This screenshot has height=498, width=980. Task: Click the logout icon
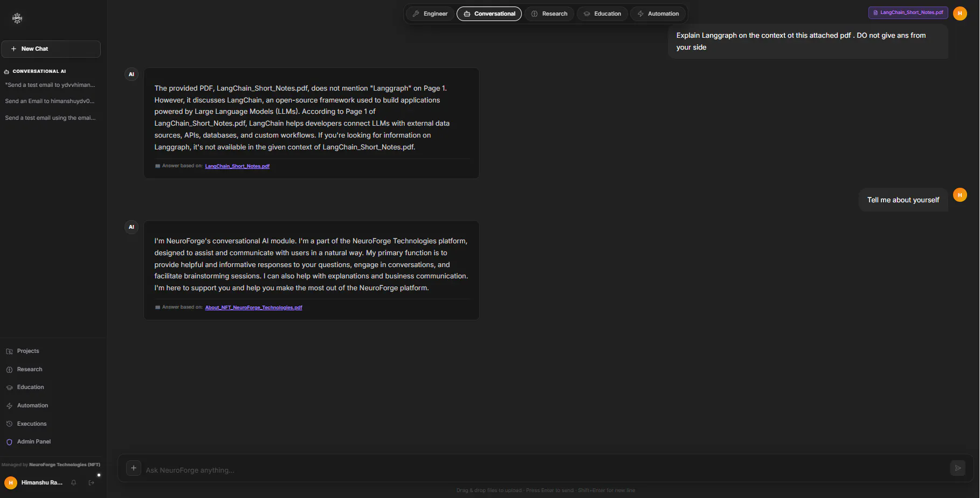pos(92,482)
